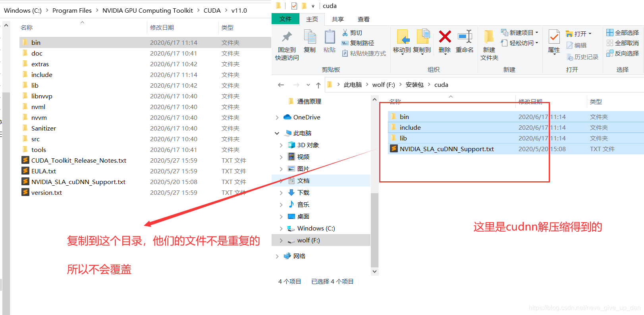Image resolution: width=644 pixels, height=315 pixels.
Task: Click the Downloads (下载) arrow icon
Action: pyautogui.click(x=291, y=192)
